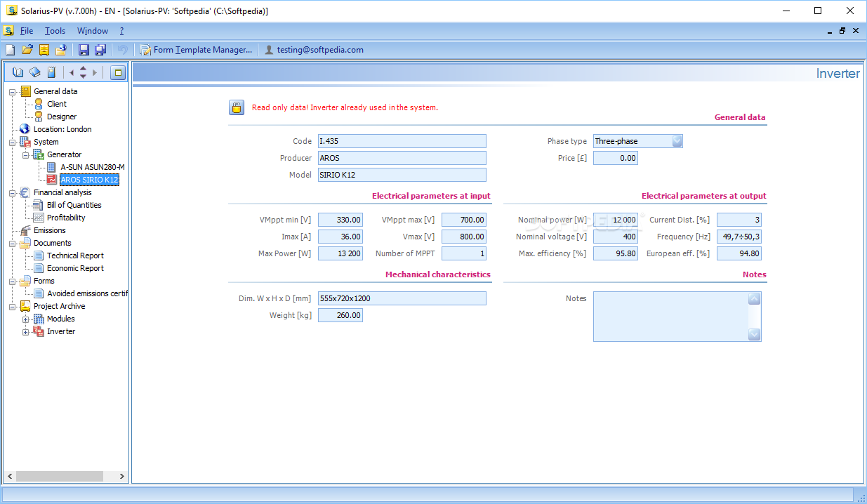Click Notes scrollbar up arrow
Screen dimensions: 867x504
755,299
